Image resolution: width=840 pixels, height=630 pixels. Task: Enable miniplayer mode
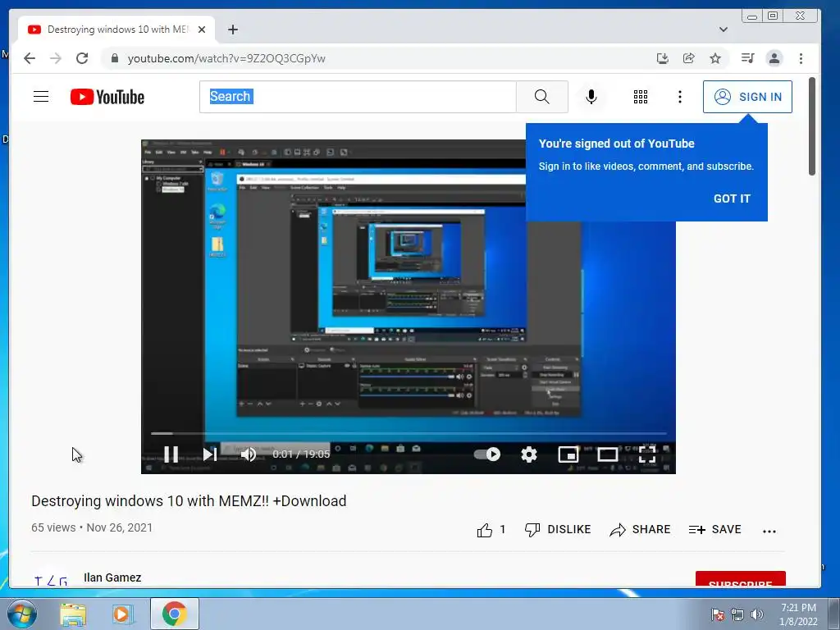[x=568, y=454]
